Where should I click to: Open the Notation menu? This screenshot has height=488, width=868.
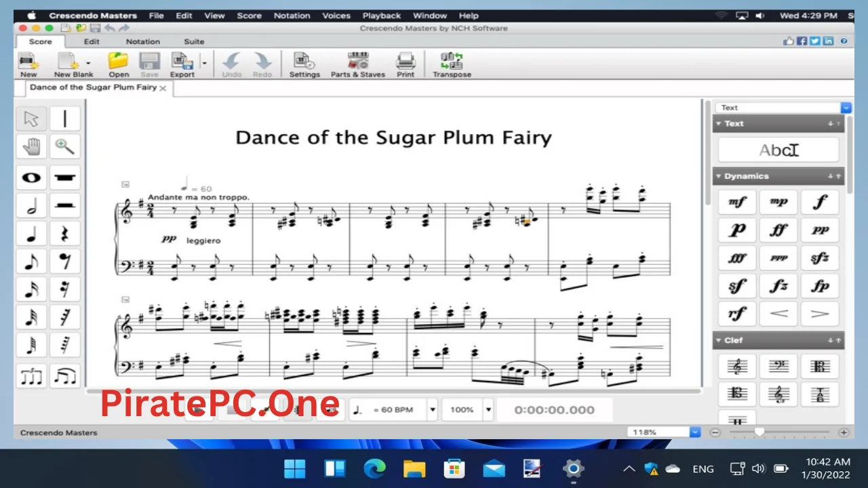292,16
